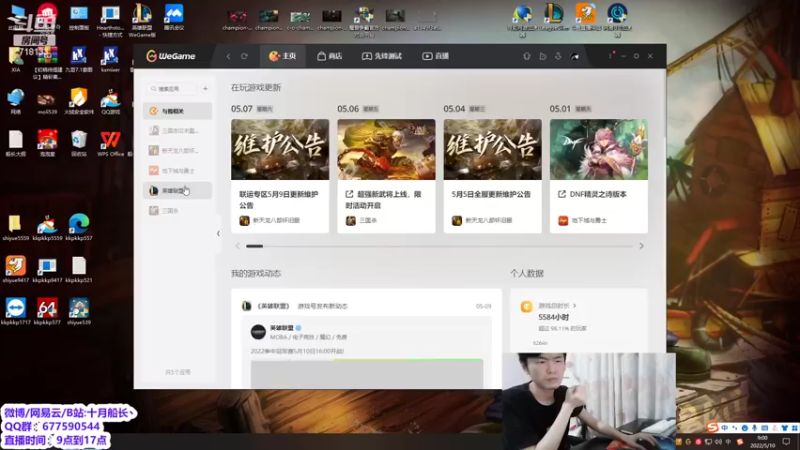This screenshot has width=800, height=450.
Task: Open DNF精灵之诗版本 external link
Action: click(x=592, y=194)
